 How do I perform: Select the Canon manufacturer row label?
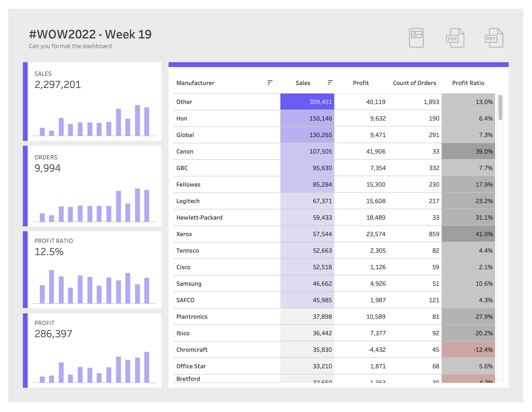185,152
